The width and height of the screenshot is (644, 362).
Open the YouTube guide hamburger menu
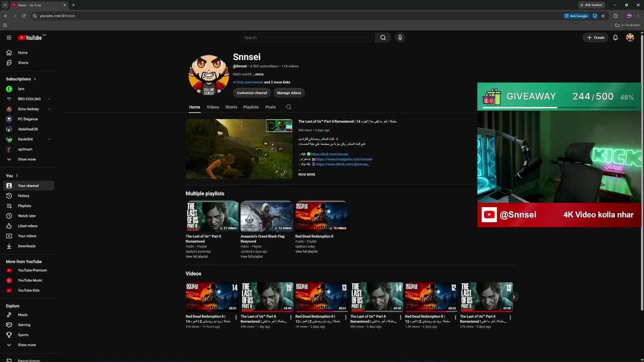click(x=9, y=38)
